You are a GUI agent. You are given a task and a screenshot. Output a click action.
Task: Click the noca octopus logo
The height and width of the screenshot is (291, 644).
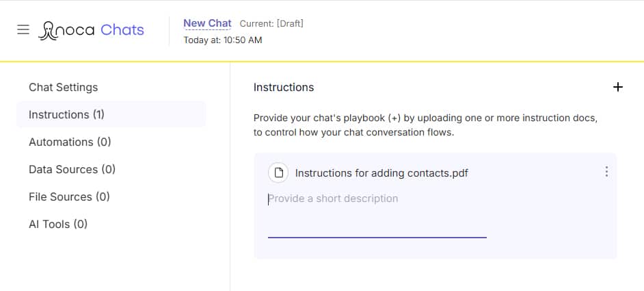[x=66, y=30]
